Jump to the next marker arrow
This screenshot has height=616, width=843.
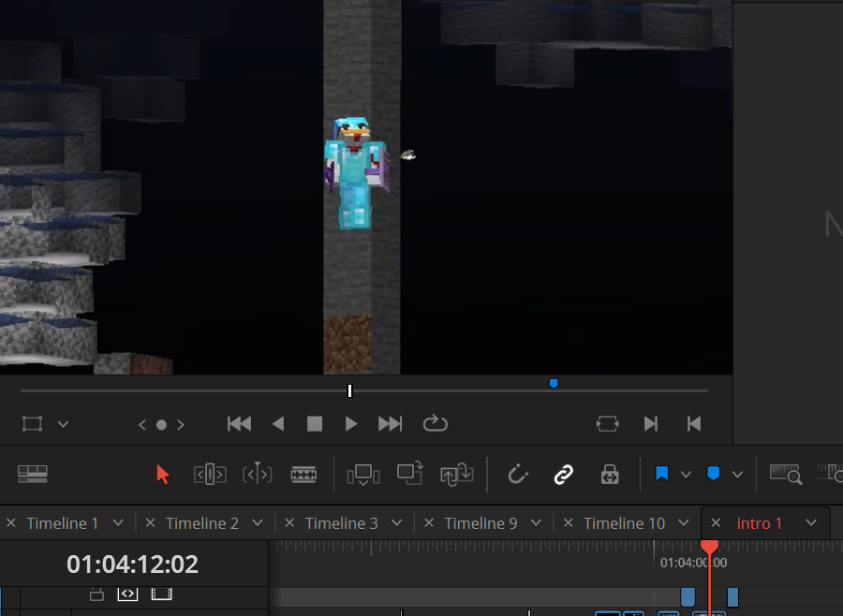pos(181,425)
